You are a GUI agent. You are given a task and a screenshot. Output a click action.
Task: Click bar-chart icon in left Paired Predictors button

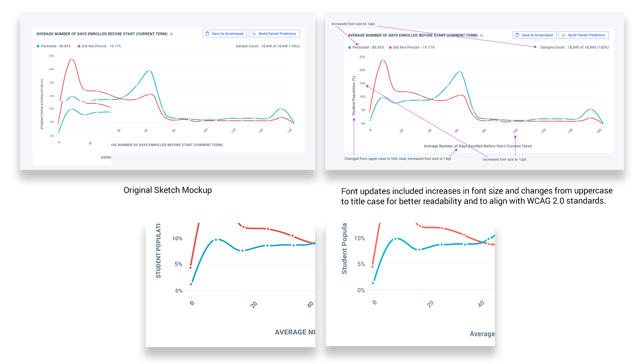[x=254, y=34]
